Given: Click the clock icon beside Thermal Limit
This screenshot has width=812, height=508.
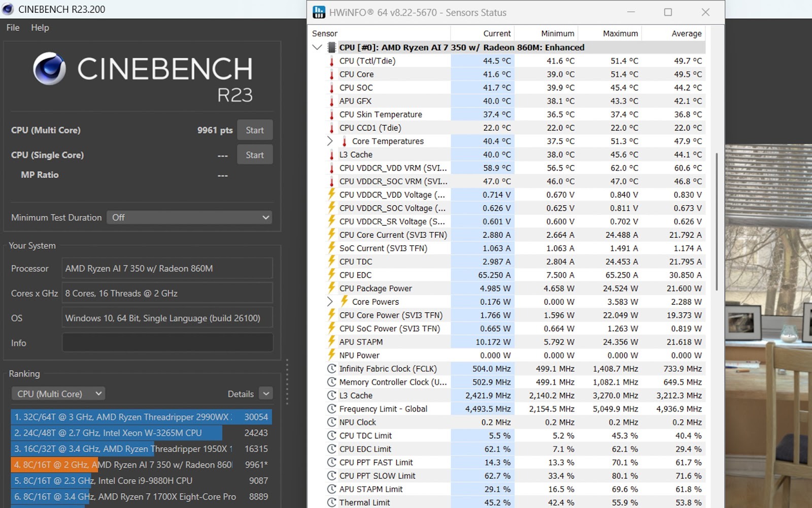Looking at the screenshot, I should click(332, 502).
